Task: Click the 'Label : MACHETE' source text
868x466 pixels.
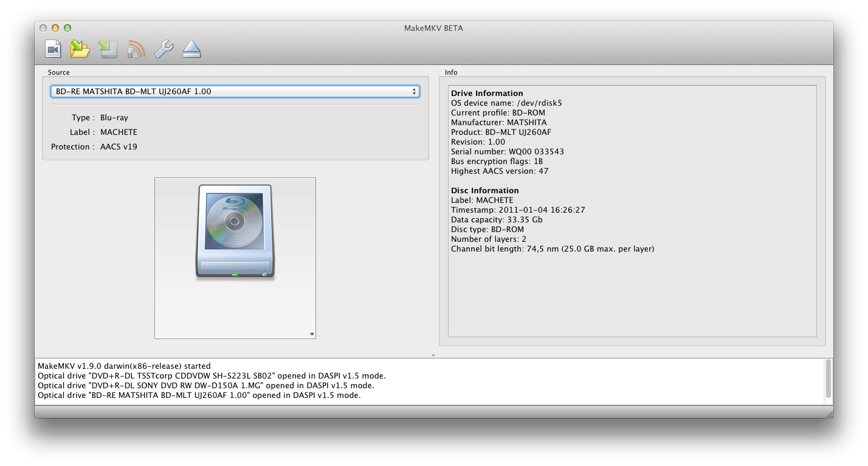Action: pyautogui.click(x=103, y=132)
